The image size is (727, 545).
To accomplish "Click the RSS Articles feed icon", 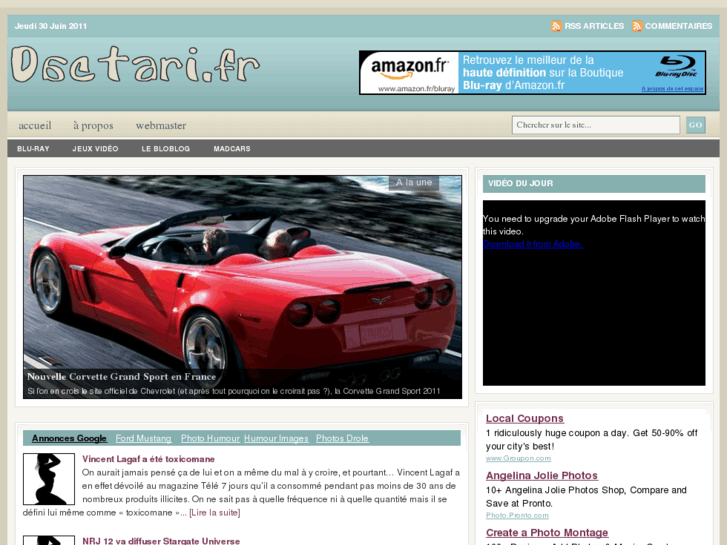I will (556, 26).
